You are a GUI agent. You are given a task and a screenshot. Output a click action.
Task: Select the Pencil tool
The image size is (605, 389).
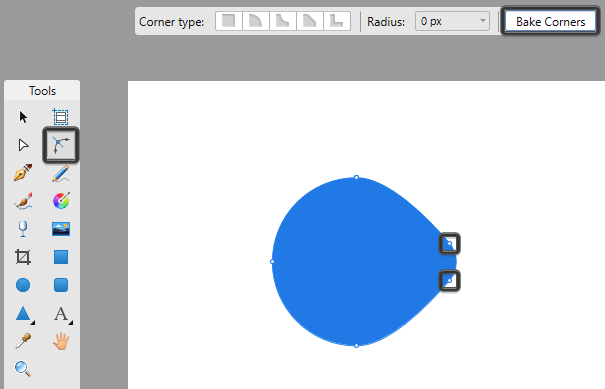click(61, 173)
